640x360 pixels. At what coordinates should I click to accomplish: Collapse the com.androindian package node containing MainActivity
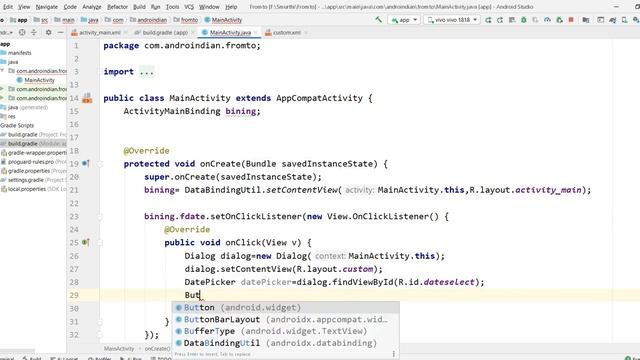[2, 71]
